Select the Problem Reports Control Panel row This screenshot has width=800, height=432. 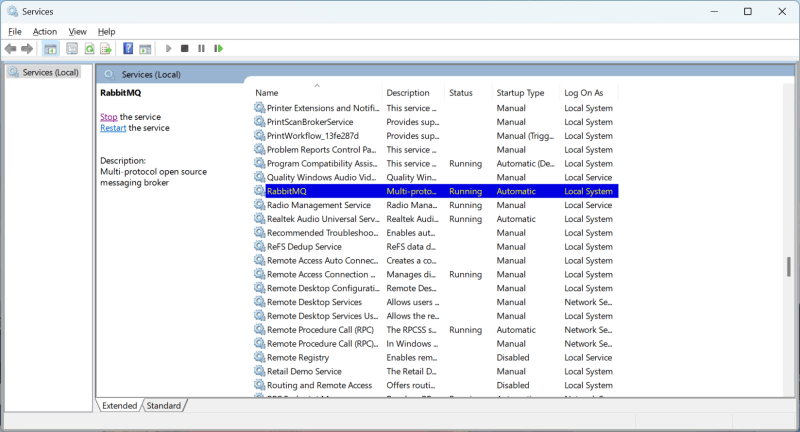coord(436,149)
